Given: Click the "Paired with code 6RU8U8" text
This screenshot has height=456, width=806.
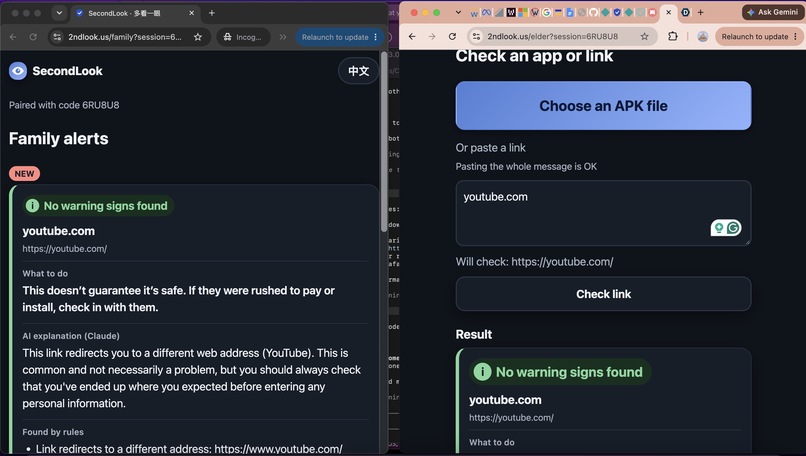Looking at the screenshot, I should (x=64, y=105).
